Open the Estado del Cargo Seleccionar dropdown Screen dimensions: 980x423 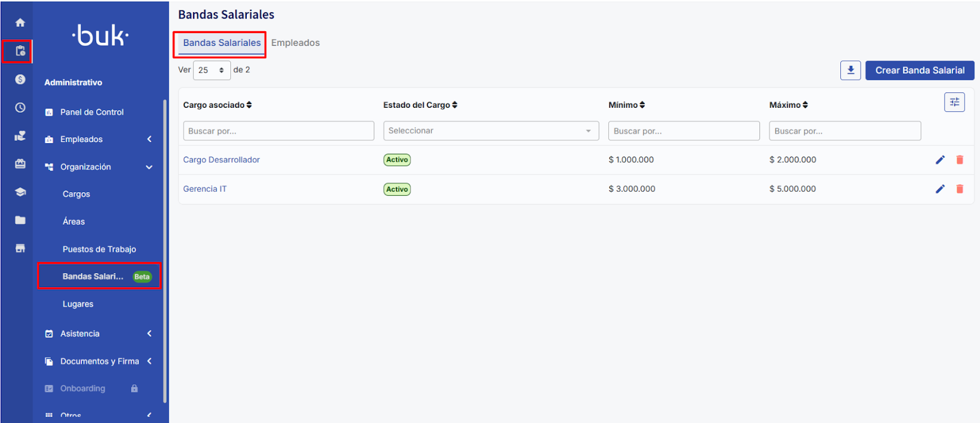pos(491,131)
